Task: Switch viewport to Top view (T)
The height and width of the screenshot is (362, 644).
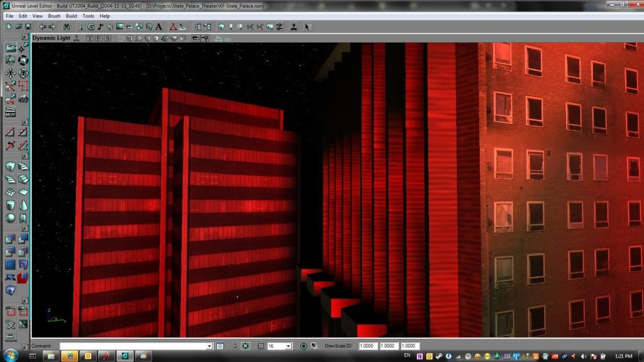Action: [x=89, y=38]
